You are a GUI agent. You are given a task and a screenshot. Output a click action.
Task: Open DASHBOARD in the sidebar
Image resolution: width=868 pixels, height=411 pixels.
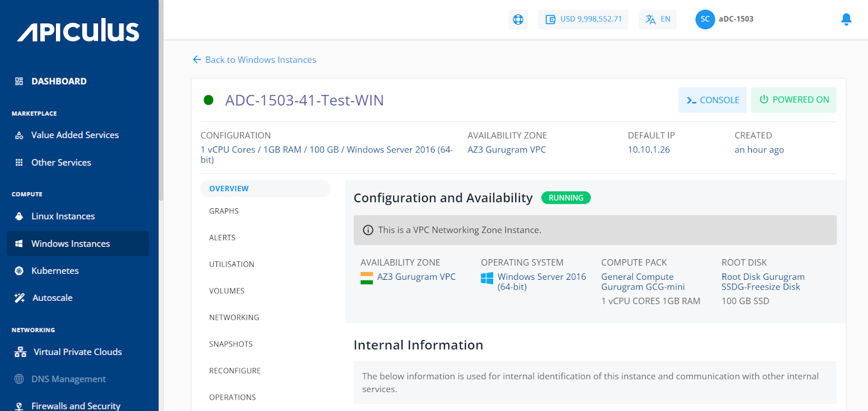(59, 81)
